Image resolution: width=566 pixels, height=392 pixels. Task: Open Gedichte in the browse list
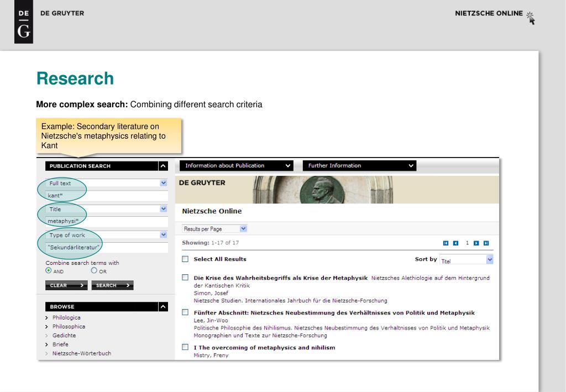pos(64,336)
